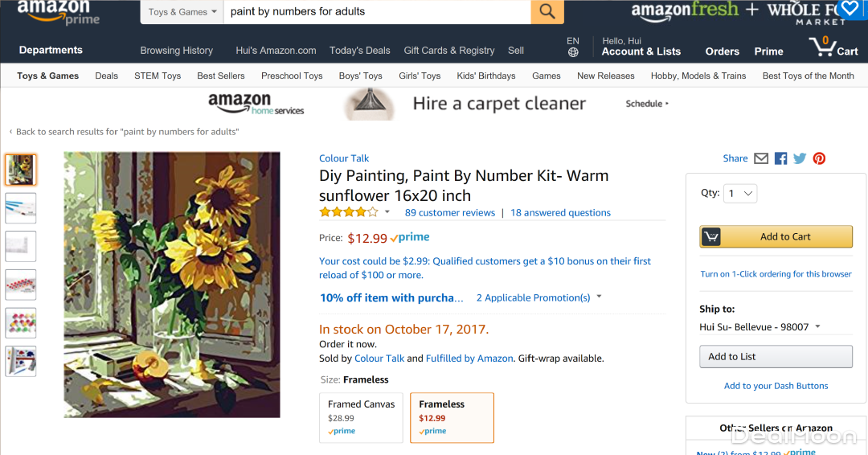Expand the Applicable Promotions dropdown
868x455 pixels.
tap(539, 297)
